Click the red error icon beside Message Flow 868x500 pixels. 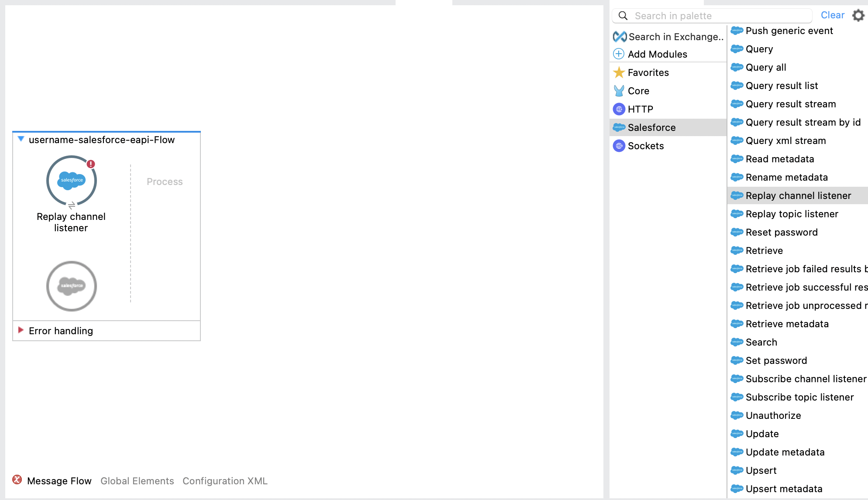(x=17, y=480)
